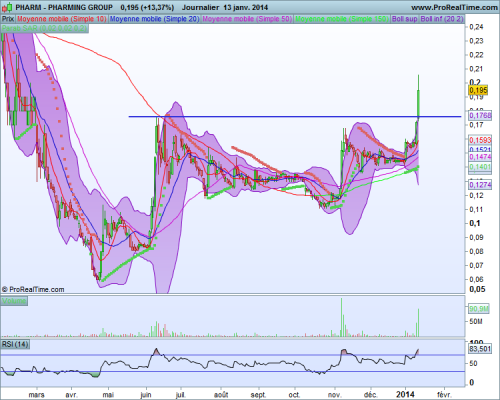The width and height of the screenshot is (500, 400).
Task: Click the 0,1593 moving average price tag
Action: (x=480, y=140)
